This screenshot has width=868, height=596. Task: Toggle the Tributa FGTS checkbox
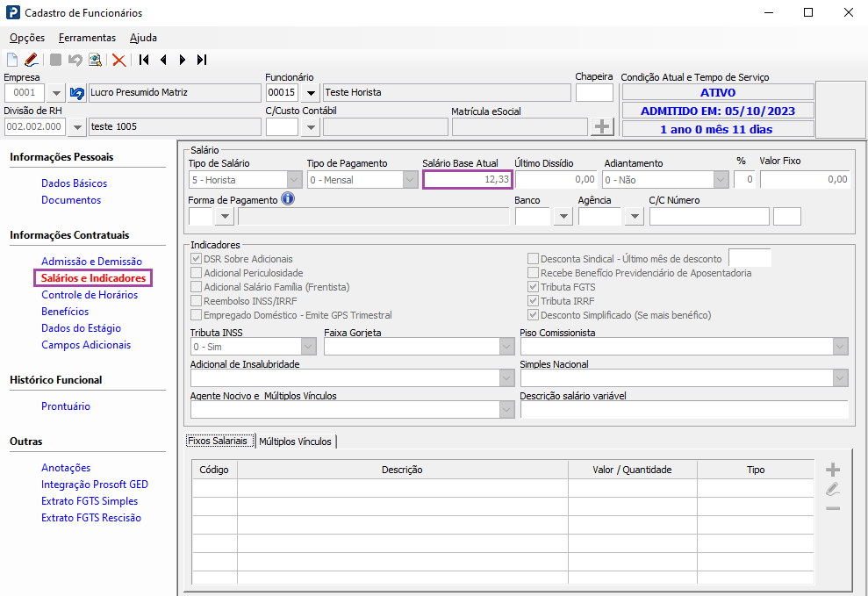pos(533,287)
